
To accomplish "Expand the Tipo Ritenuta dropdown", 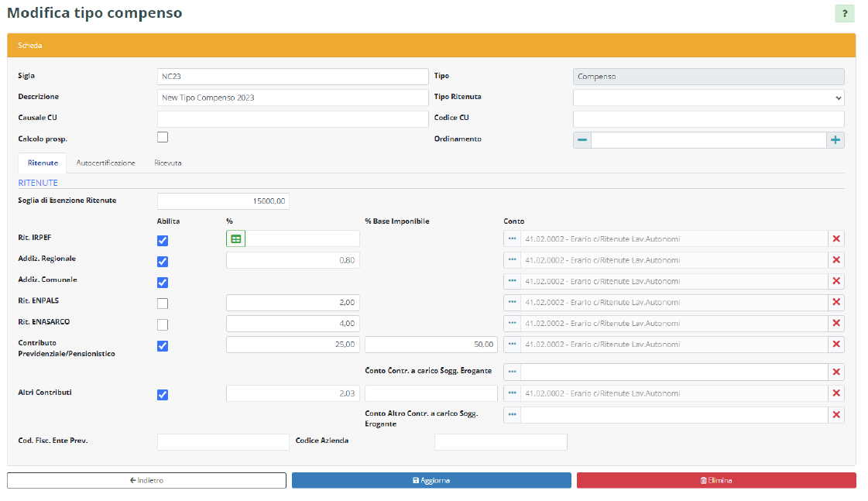I will pos(708,98).
